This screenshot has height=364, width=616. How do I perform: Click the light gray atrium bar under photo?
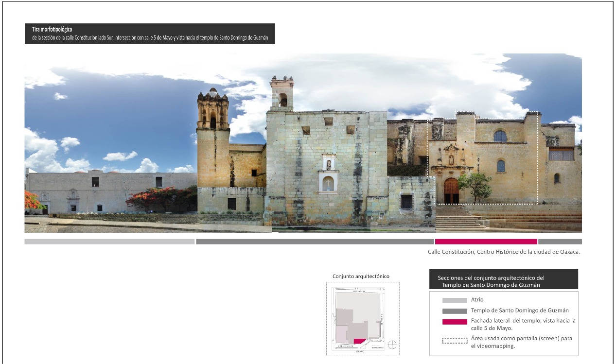[x=109, y=242]
